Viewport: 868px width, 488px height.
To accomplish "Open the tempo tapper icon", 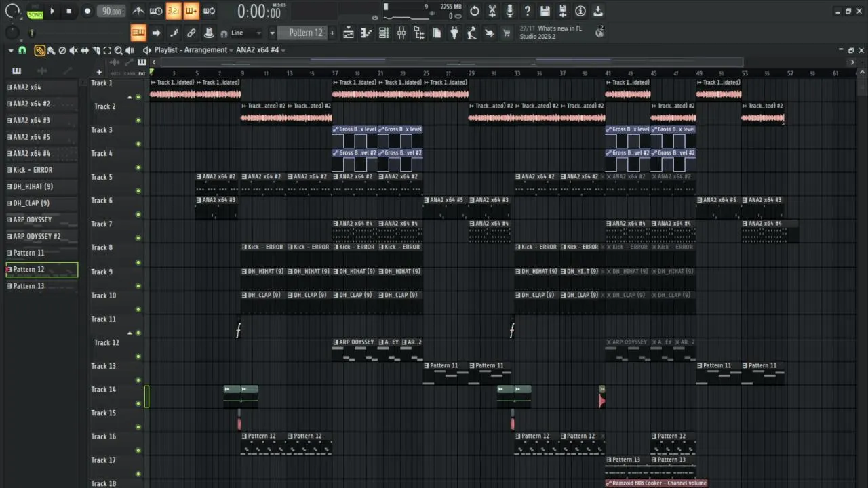I will click(x=471, y=33).
